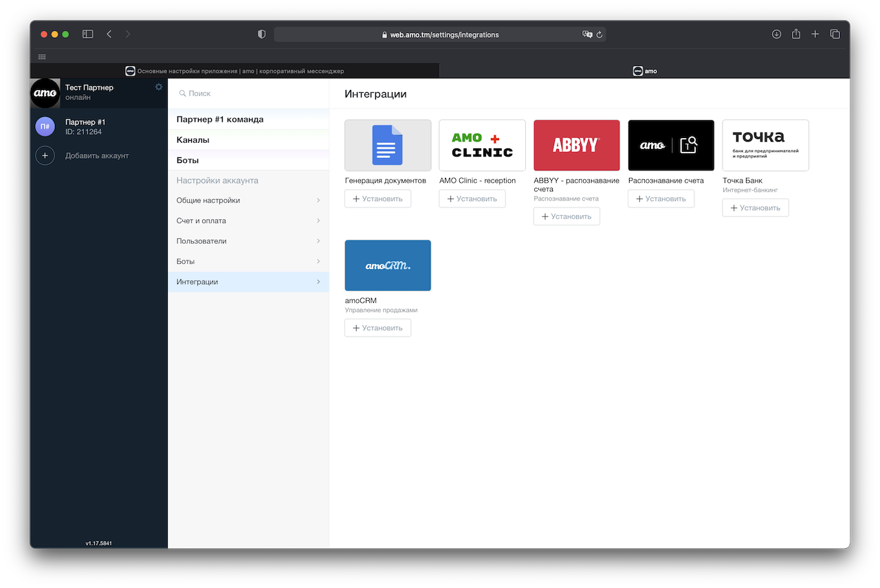The image size is (880, 588).
Task: Open the ABBYY integration tile
Action: (577, 146)
